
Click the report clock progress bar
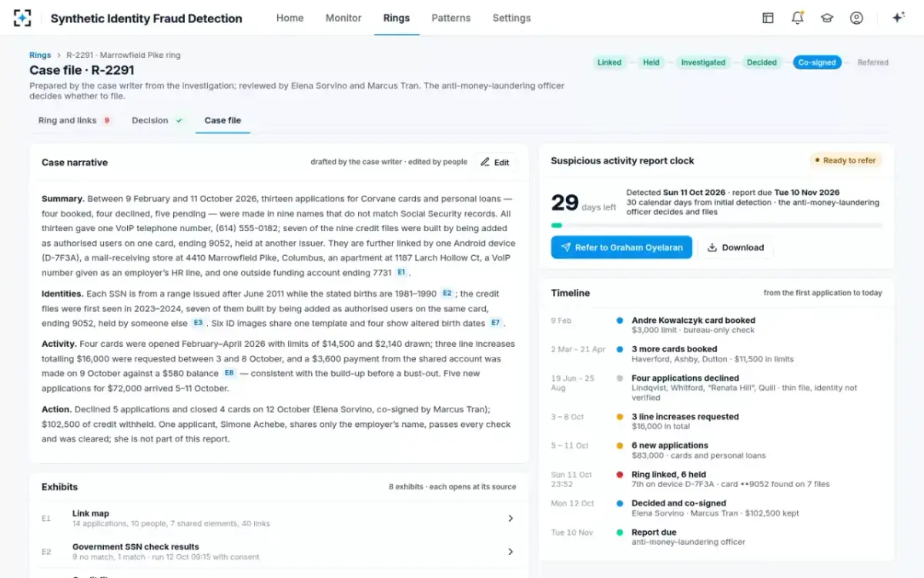click(717, 226)
